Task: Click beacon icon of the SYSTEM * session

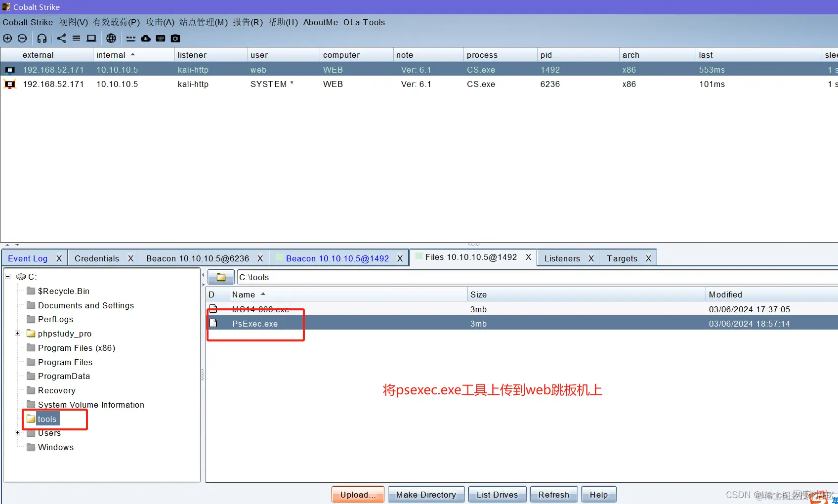Action: coord(10,84)
